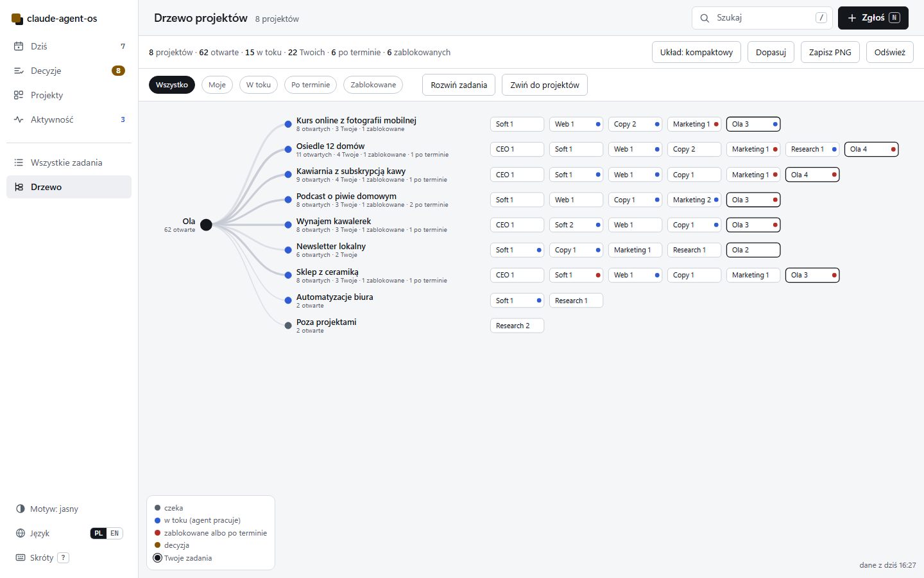Select the Poza projektami tree node
924x578 pixels.
[x=288, y=326]
